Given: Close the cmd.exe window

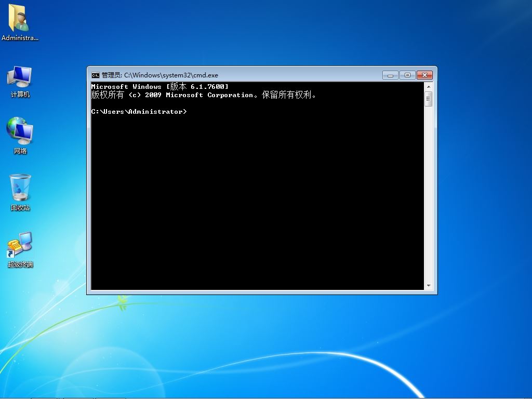Looking at the screenshot, I should pyautogui.click(x=424, y=75).
